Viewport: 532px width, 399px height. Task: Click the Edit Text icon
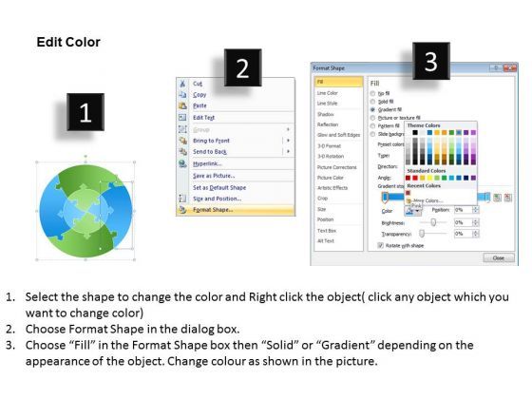pyautogui.click(x=182, y=118)
